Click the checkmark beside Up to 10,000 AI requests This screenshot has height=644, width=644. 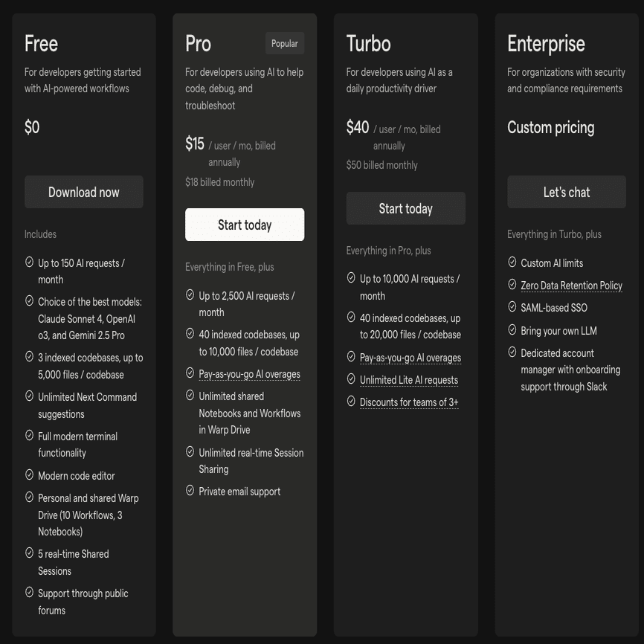point(352,278)
